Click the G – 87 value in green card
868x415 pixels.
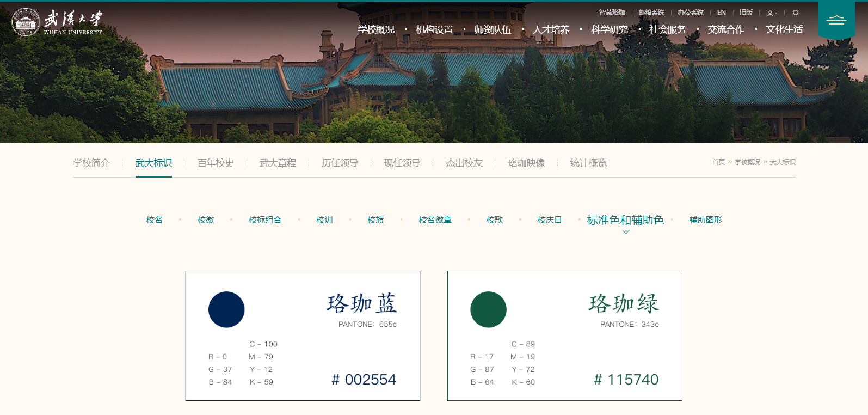[x=482, y=370]
